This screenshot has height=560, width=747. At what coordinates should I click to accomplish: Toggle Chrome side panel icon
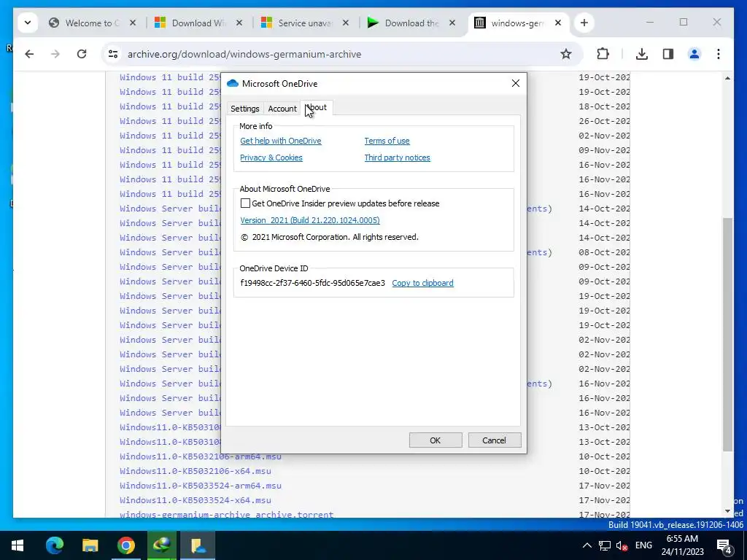click(668, 54)
